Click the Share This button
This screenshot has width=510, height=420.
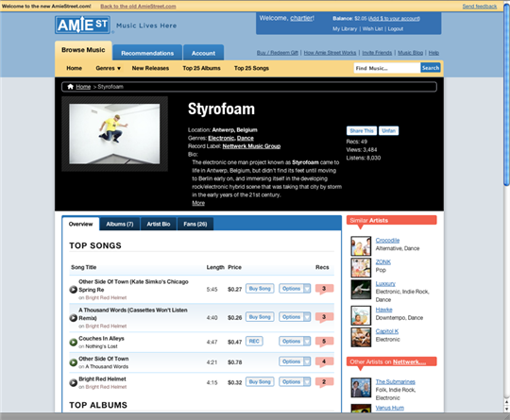pyautogui.click(x=362, y=130)
